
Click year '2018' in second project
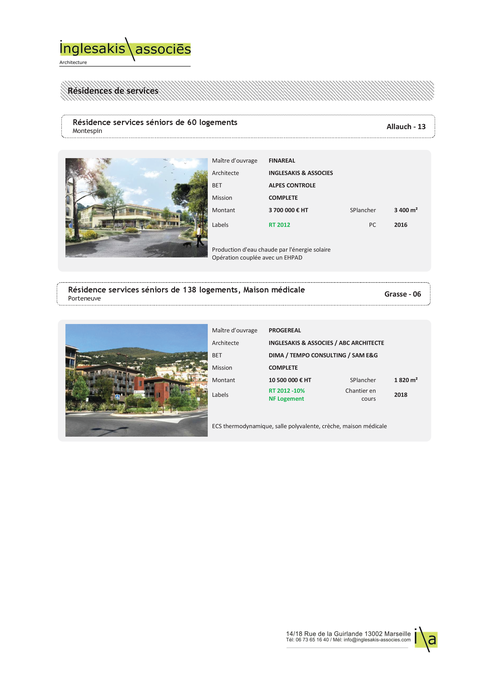[401, 394]
